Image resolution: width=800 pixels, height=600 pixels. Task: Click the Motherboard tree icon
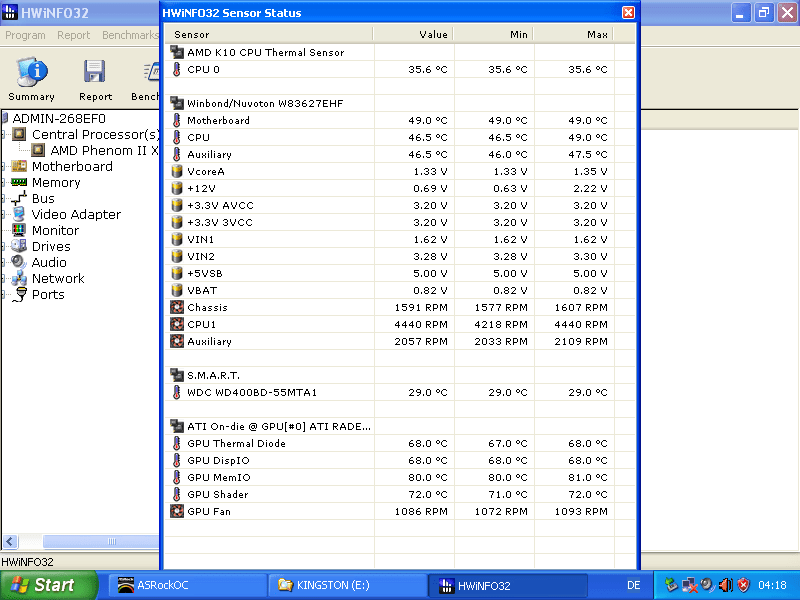point(19,166)
